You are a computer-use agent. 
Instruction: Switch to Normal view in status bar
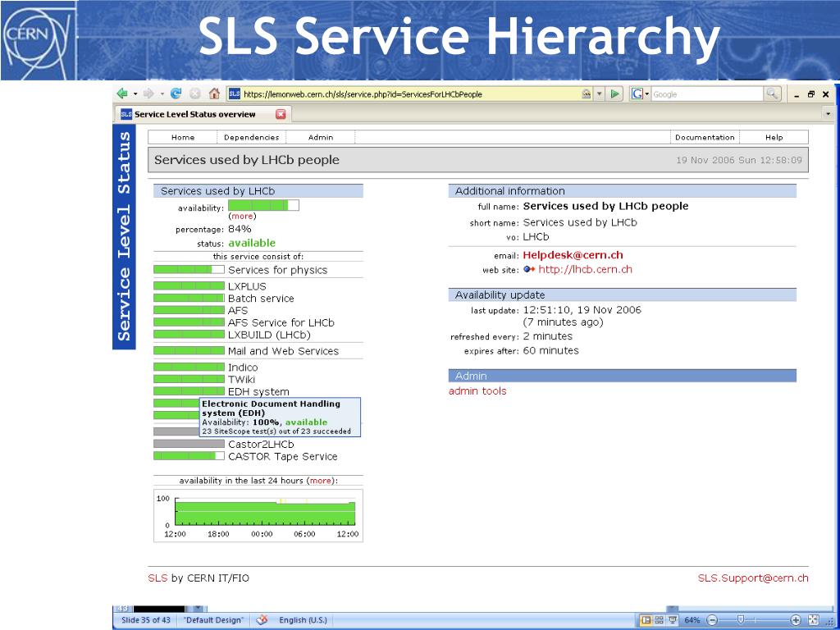[646, 620]
